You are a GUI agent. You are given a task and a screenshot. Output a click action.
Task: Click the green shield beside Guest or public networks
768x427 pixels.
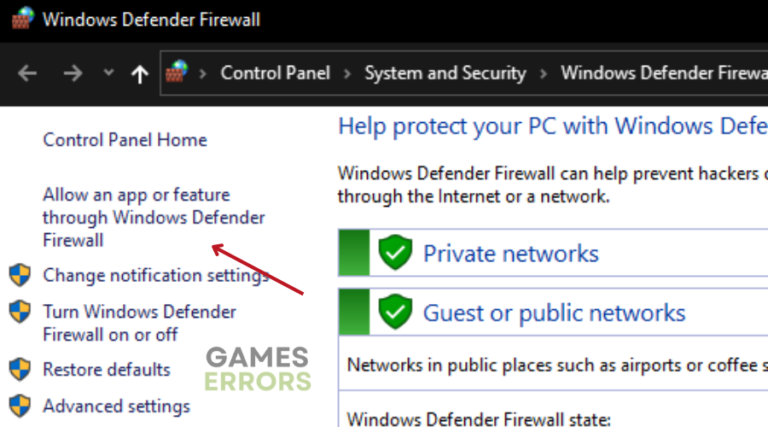[x=396, y=312]
